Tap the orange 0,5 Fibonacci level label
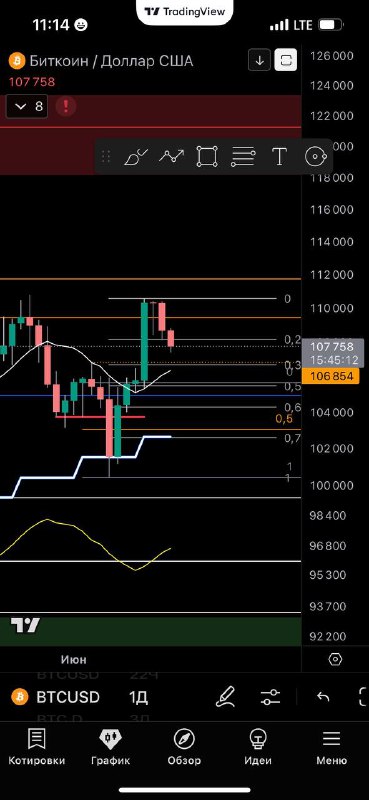This screenshot has height=800, width=369. coord(284,419)
